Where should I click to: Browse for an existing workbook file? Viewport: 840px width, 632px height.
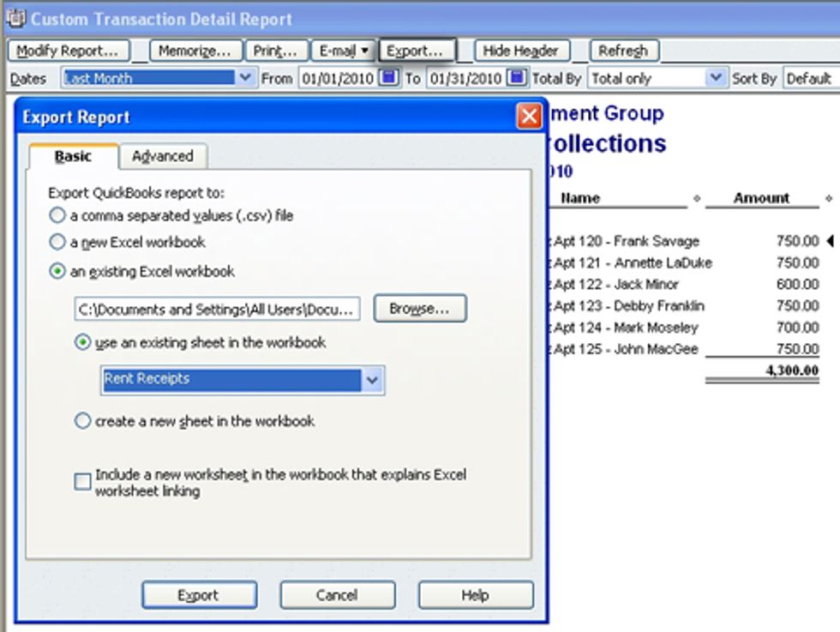[x=419, y=308]
